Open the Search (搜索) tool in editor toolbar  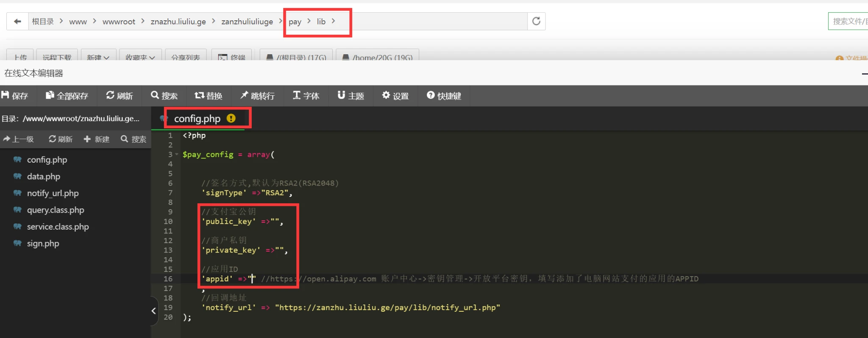click(164, 96)
